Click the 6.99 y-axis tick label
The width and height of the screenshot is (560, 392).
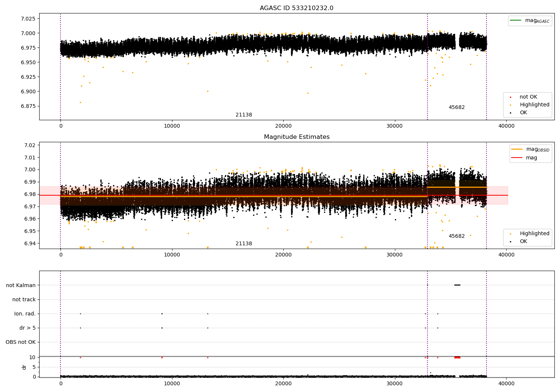coord(29,182)
